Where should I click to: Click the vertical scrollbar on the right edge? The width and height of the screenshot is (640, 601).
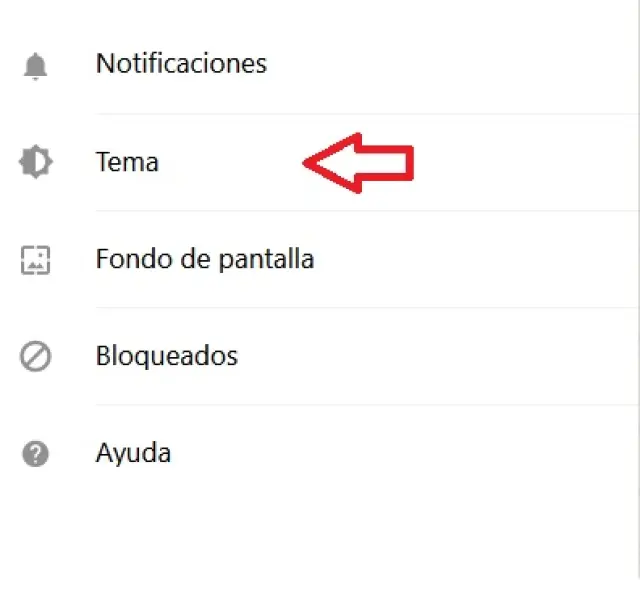point(638,290)
